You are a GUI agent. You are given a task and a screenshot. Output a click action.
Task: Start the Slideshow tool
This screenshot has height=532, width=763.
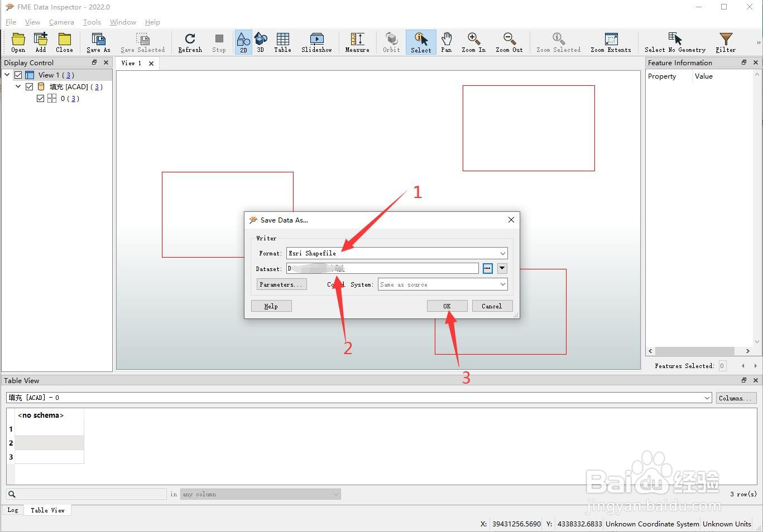[316, 42]
